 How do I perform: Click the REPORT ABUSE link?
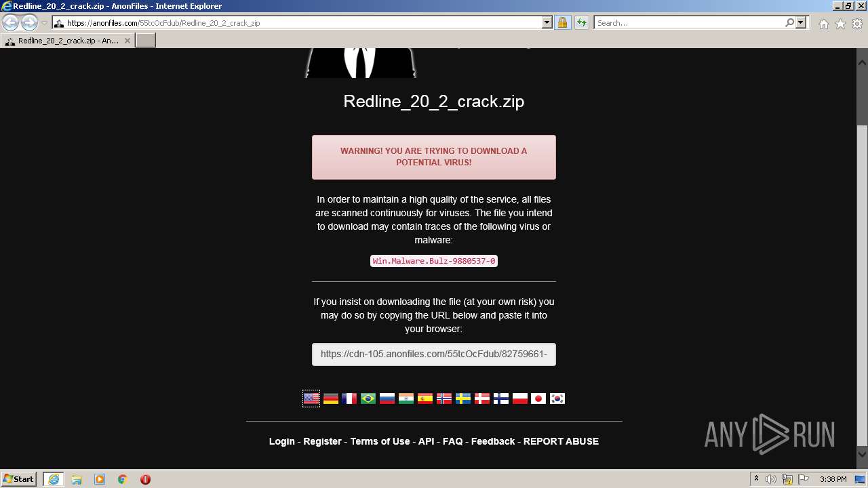561,441
